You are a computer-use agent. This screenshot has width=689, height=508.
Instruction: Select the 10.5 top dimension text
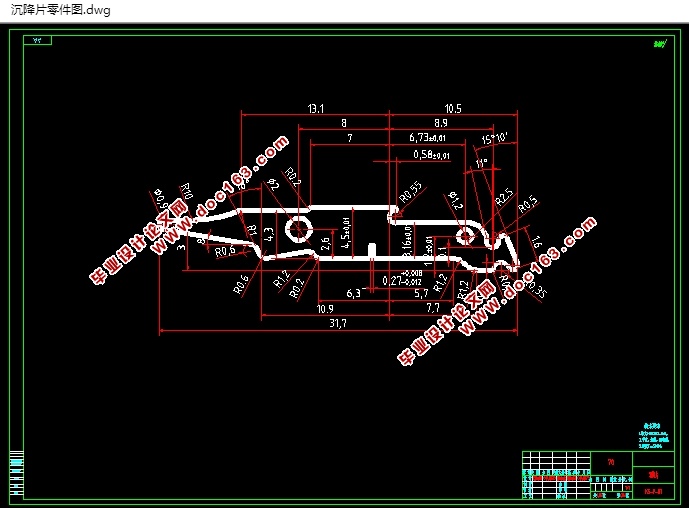coord(452,108)
